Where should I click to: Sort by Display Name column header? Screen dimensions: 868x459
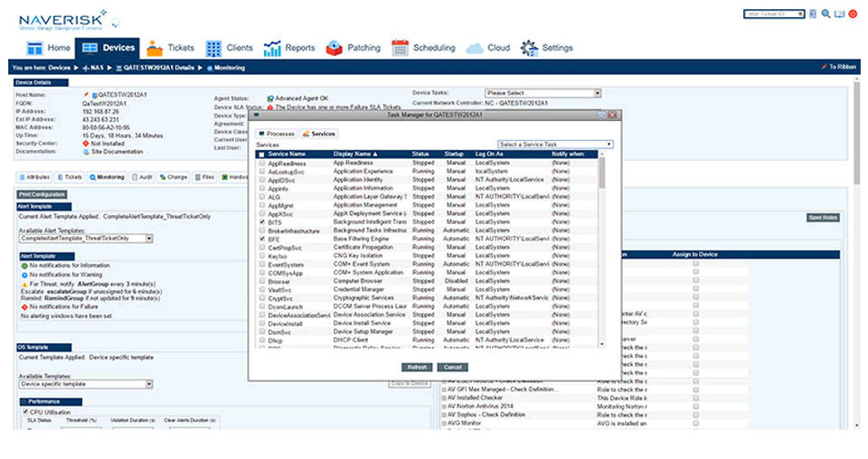[354, 155]
